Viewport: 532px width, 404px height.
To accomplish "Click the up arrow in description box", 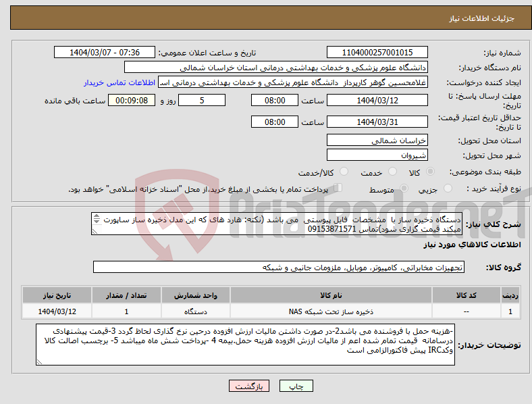I will 97,217.
